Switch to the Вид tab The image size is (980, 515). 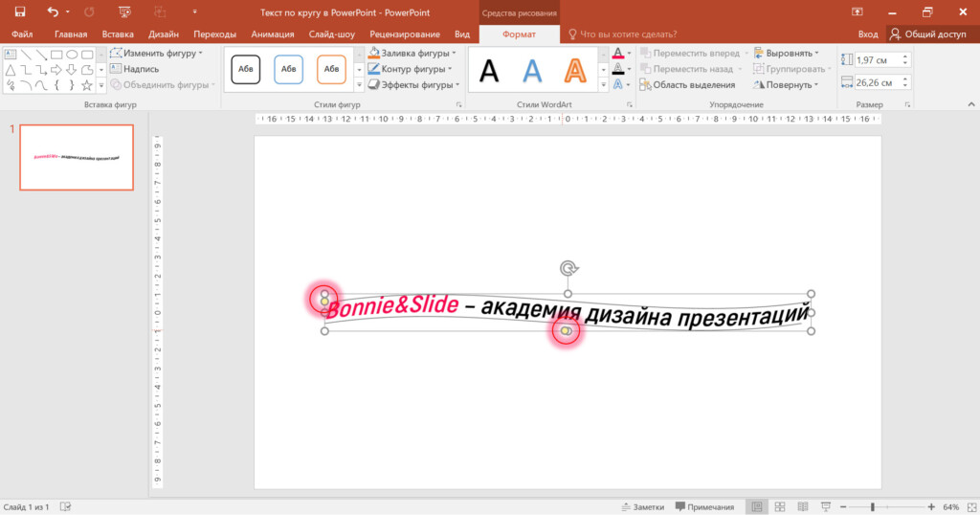coord(462,34)
